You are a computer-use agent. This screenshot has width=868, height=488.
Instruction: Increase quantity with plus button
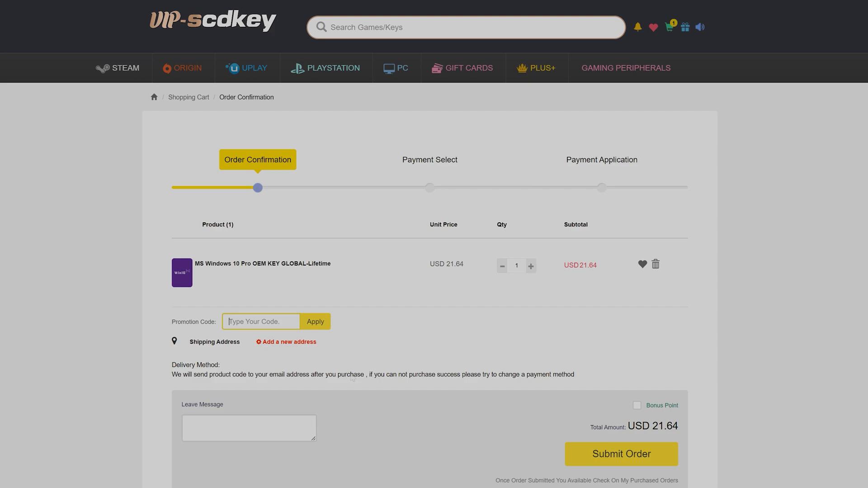tap(531, 266)
